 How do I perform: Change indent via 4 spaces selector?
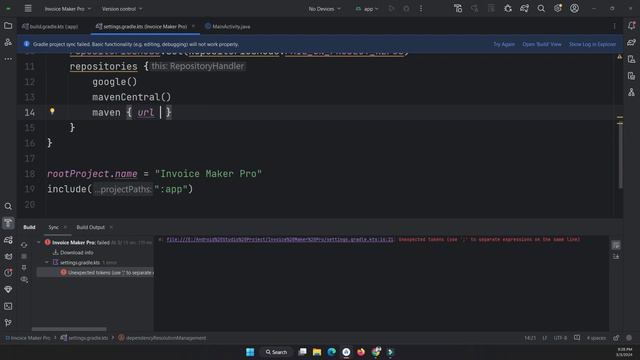(x=596, y=338)
